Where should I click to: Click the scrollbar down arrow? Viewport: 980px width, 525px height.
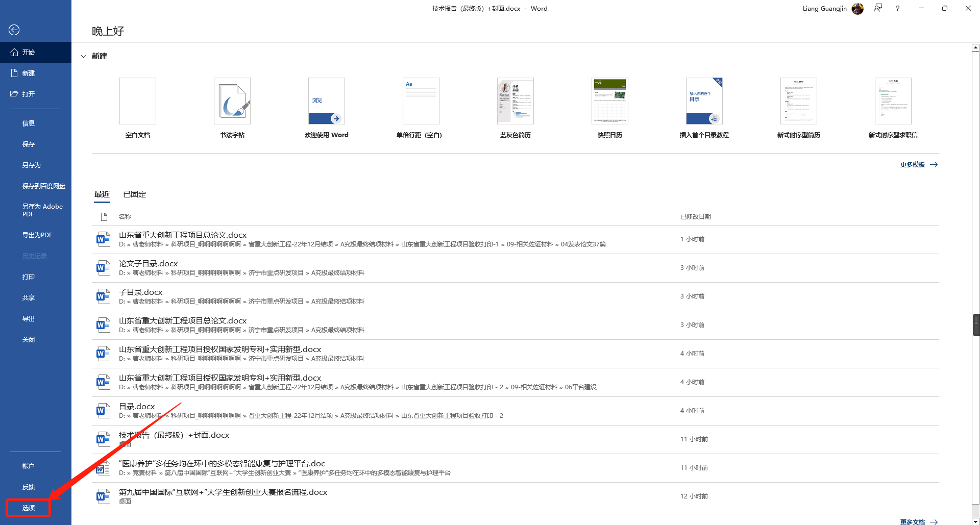pyautogui.click(x=975, y=521)
